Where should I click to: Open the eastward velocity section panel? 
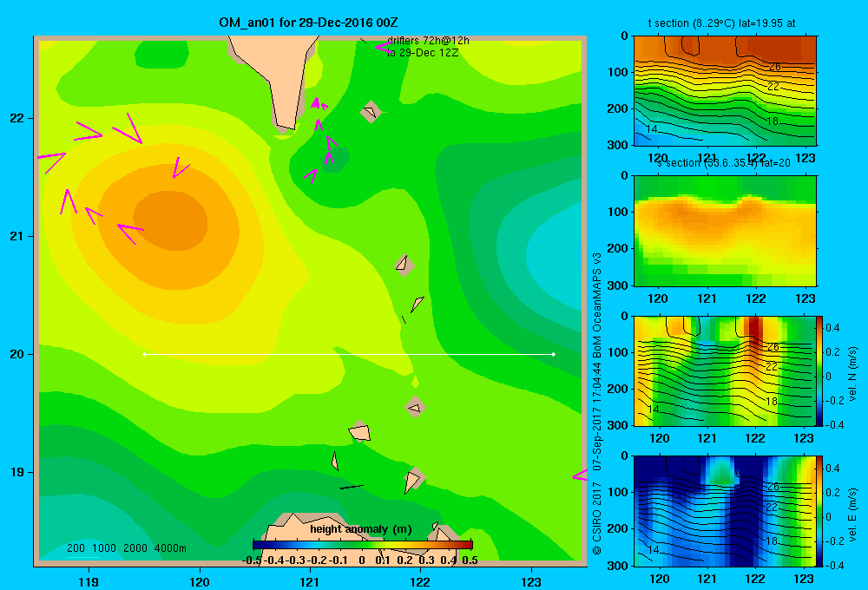click(x=725, y=511)
